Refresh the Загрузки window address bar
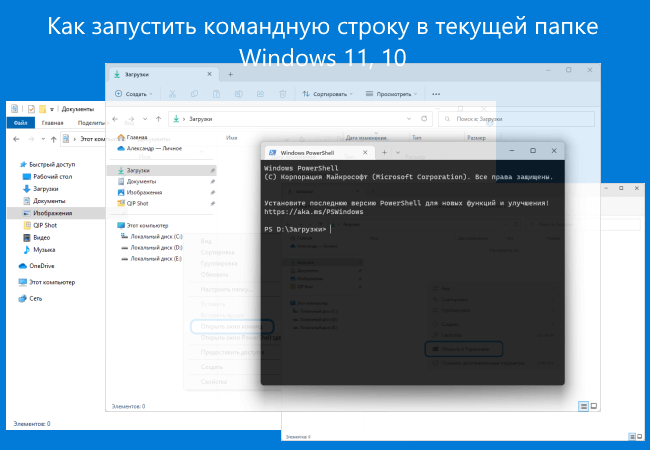 tap(424, 119)
